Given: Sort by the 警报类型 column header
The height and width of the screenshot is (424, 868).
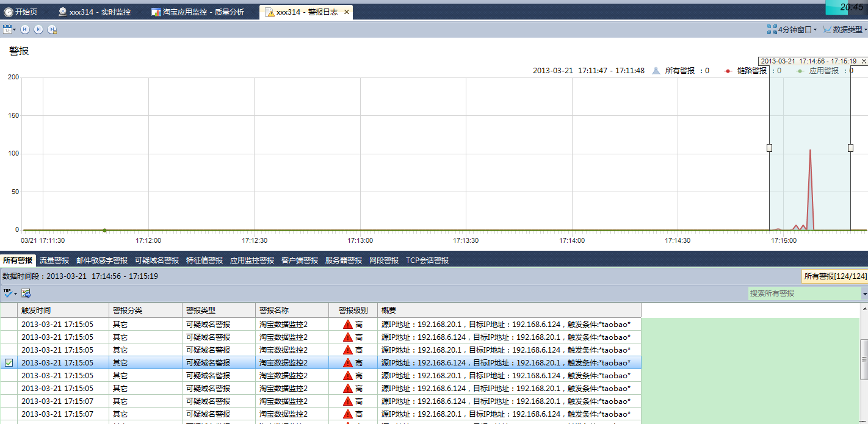Looking at the screenshot, I should click(219, 311).
